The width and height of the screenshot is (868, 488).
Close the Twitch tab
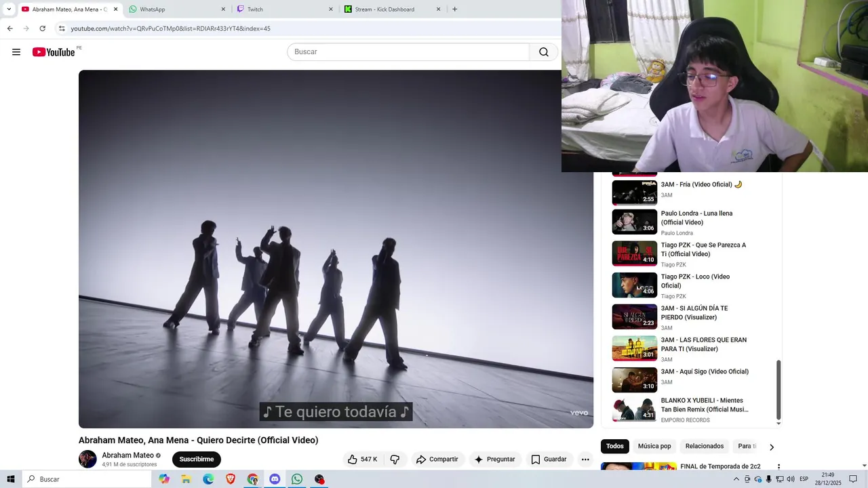[x=331, y=9]
